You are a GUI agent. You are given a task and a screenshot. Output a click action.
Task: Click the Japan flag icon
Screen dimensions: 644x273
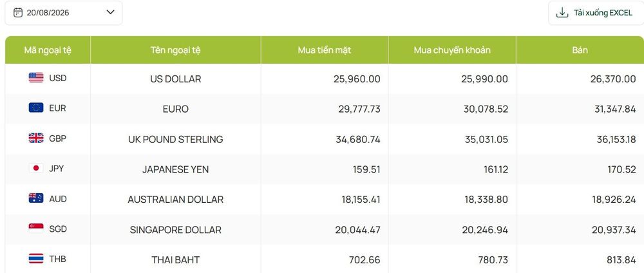(36, 168)
